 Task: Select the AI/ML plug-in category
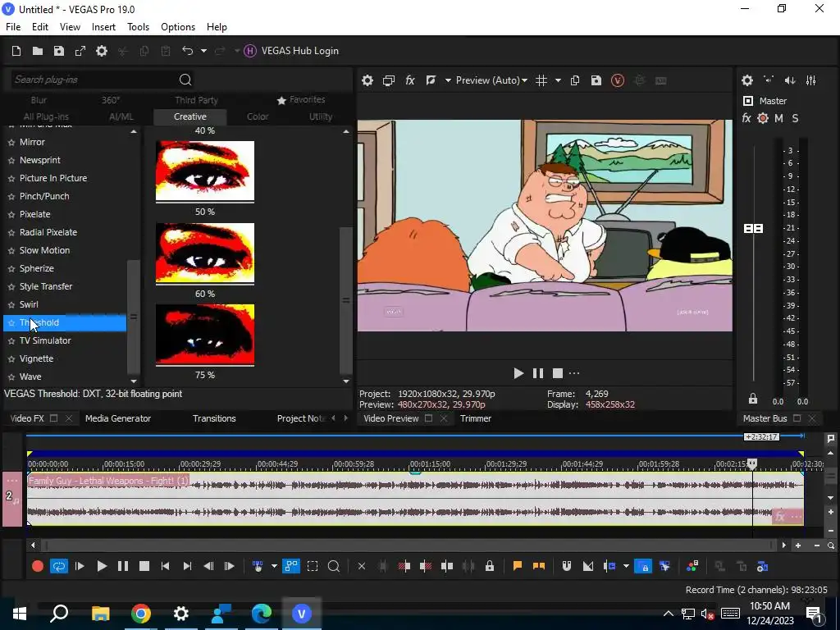121,116
